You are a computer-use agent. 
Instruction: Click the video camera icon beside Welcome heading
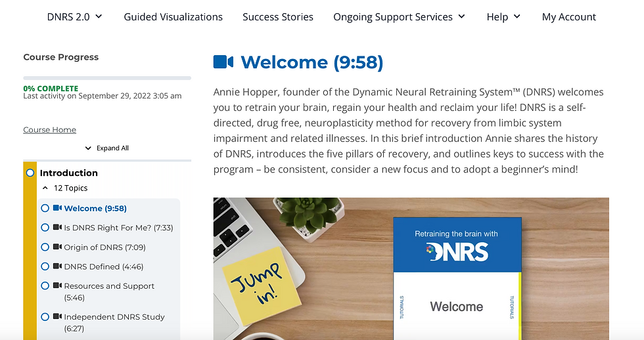(223, 62)
